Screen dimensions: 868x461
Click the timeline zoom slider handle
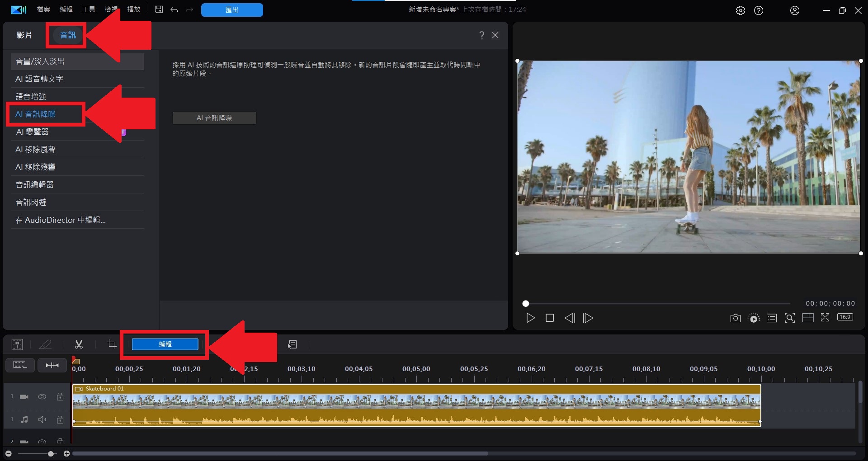(x=51, y=453)
